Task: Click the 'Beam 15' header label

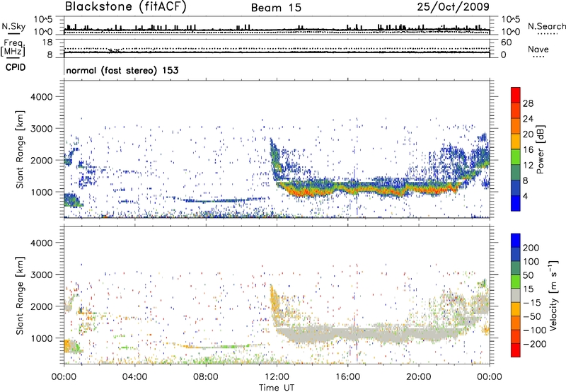Action: pos(276,8)
